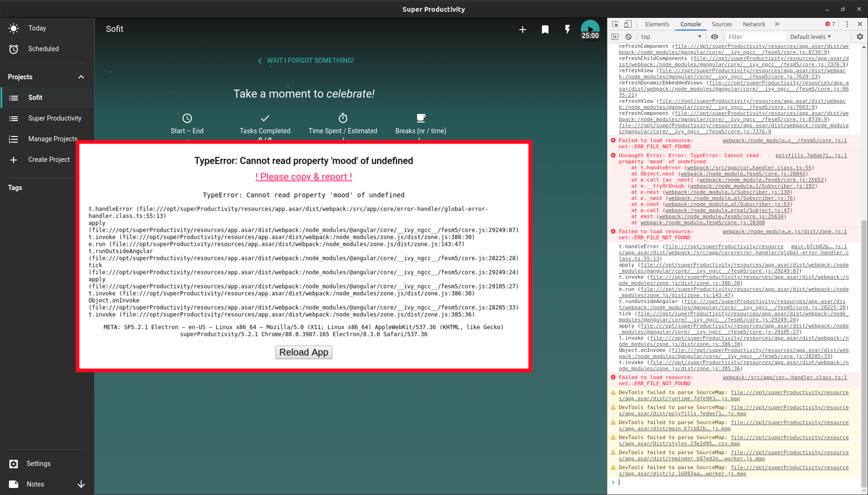
Task: Click console scrollbar thumb
Action: tap(864, 354)
